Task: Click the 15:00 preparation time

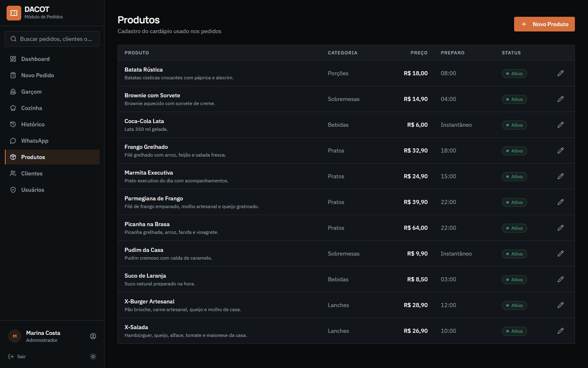Action: point(448,176)
